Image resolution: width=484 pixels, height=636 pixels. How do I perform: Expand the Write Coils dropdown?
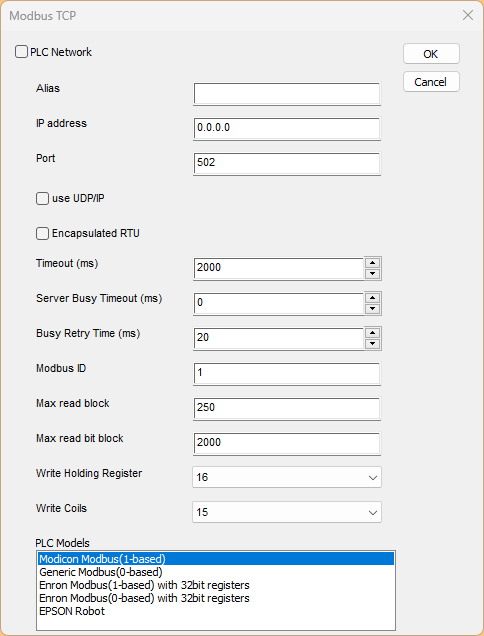coord(287,512)
